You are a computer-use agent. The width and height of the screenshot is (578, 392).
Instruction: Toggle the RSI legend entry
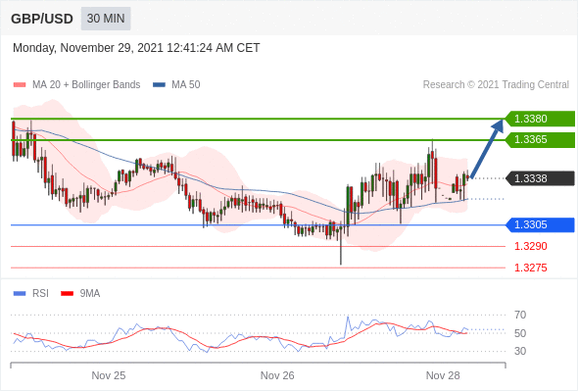31,294
